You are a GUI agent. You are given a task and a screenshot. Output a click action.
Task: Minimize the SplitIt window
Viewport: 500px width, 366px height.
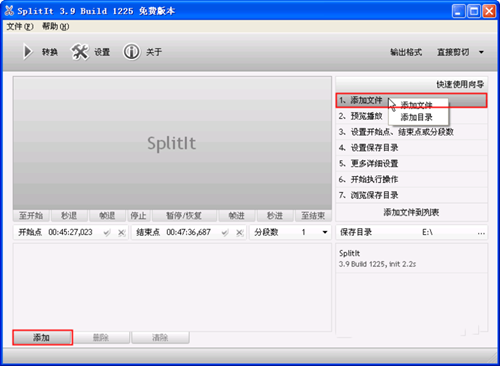click(458, 11)
